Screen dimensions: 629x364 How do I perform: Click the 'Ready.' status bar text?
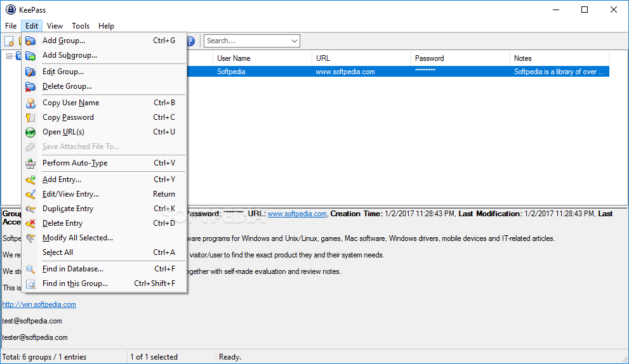tap(230, 357)
